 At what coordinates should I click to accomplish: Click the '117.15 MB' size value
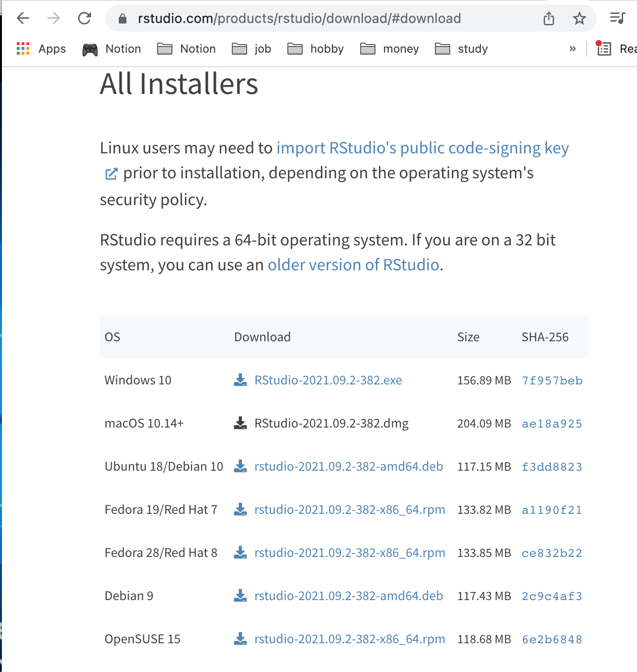tap(484, 467)
